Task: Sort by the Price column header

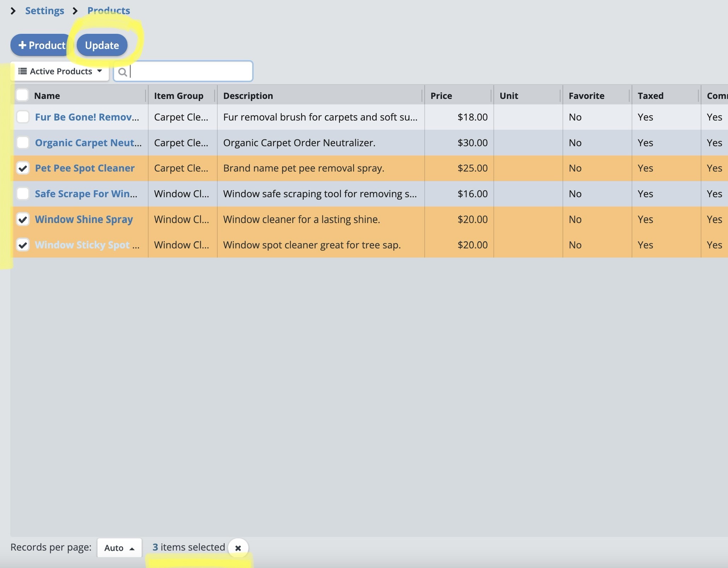Action: tap(441, 95)
